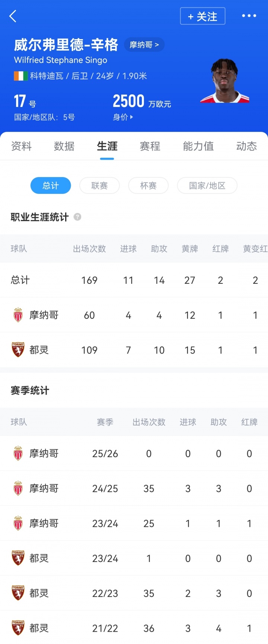Tap the player portrait photo
The image size is (268, 644).
(x=224, y=81)
